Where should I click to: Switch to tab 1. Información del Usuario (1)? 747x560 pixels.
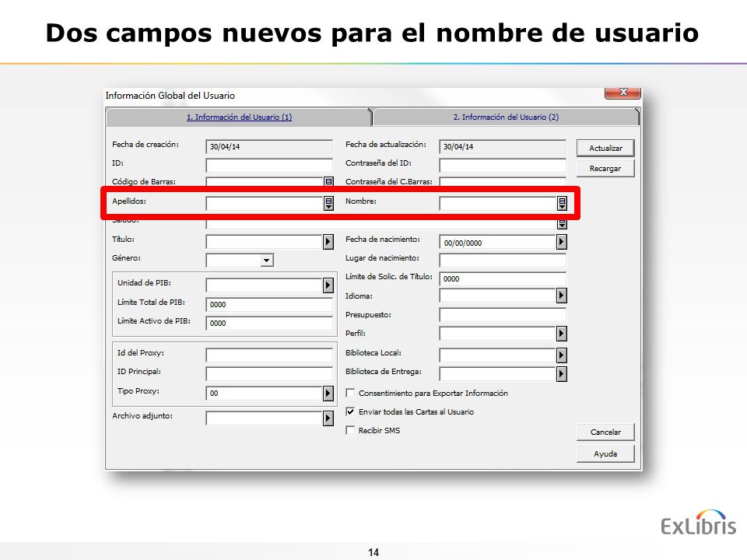coord(239,117)
